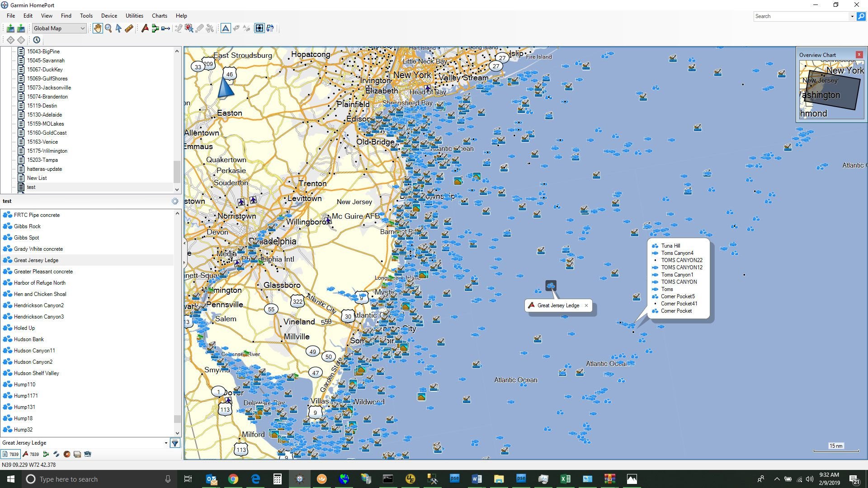Open the File menu

(11, 16)
